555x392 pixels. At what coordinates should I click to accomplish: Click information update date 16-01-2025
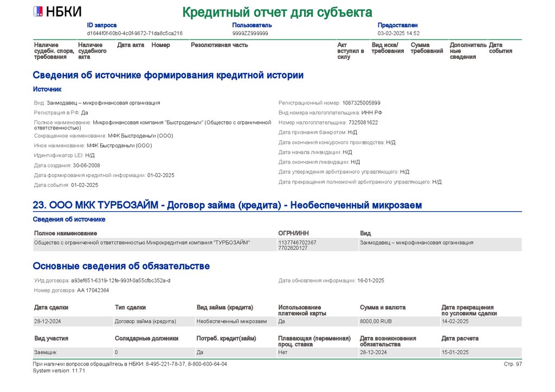tap(371, 280)
